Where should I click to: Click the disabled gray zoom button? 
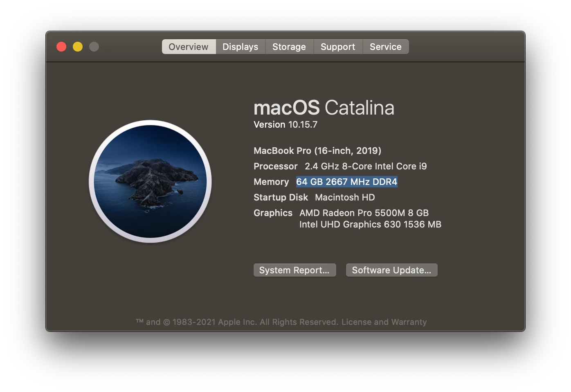point(94,47)
